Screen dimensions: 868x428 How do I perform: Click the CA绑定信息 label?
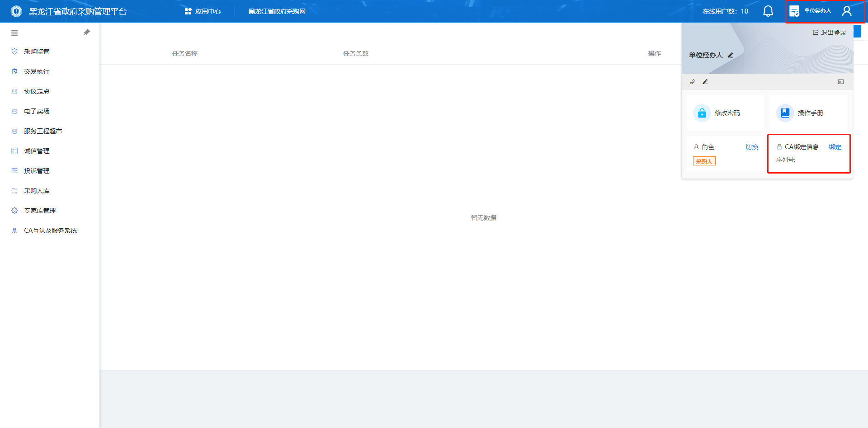click(x=802, y=147)
